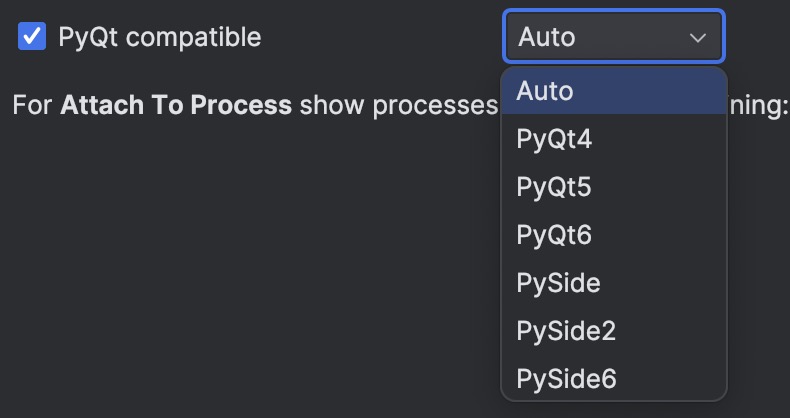Select PyQt5 in the compatibility list
Image resolution: width=790 pixels, height=418 pixels.
tap(554, 187)
